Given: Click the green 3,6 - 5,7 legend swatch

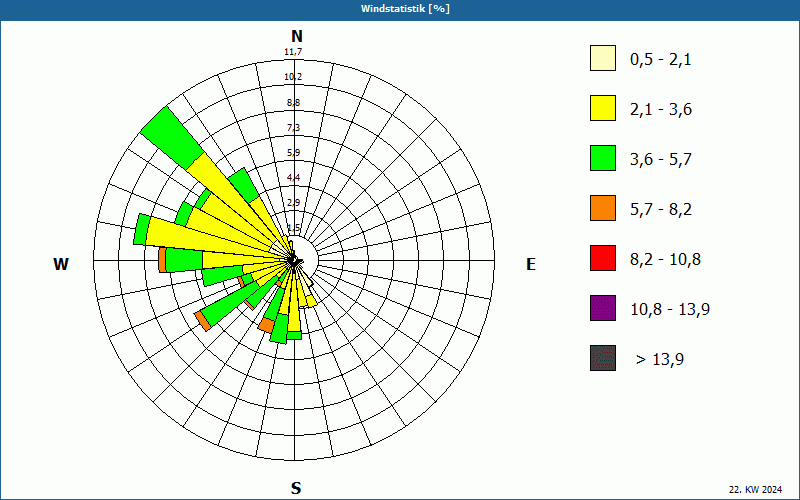Looking at the screenshot, I should tap(603, 158).
